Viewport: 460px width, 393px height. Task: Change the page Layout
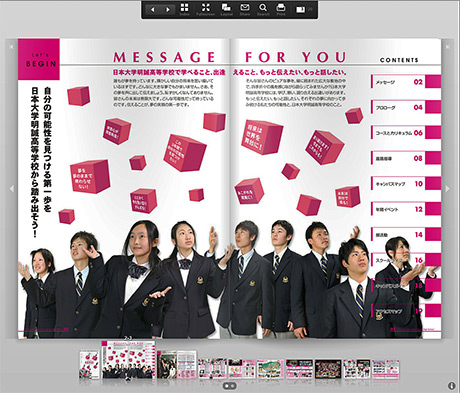click(226, 10)
